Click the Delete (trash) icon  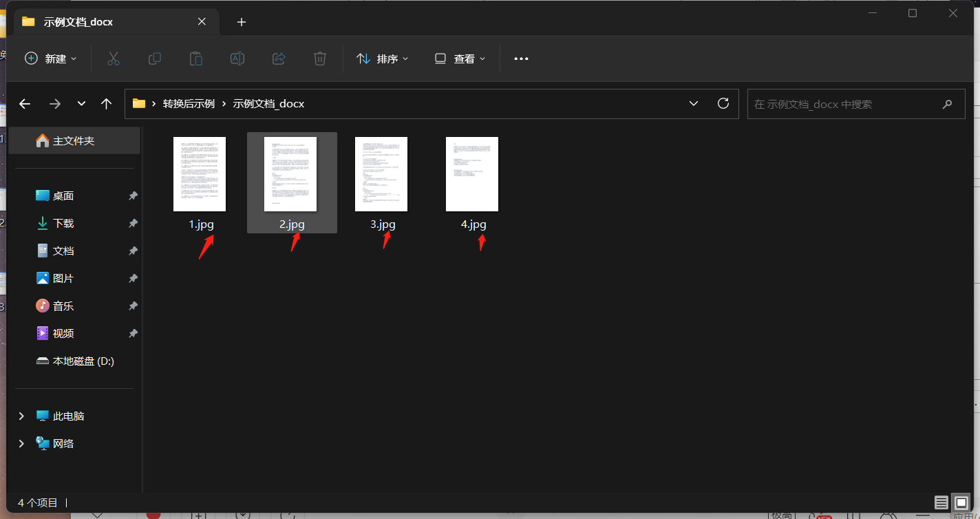click(x=319, y=59)
